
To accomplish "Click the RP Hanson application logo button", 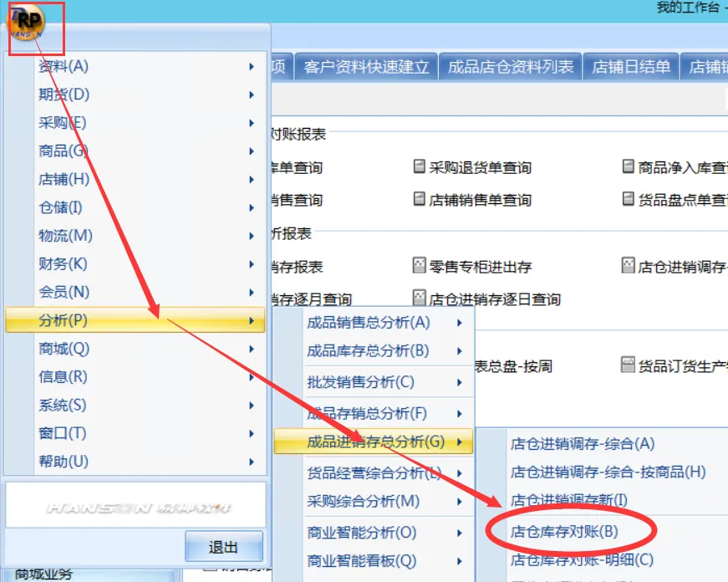I will (28, 22).
